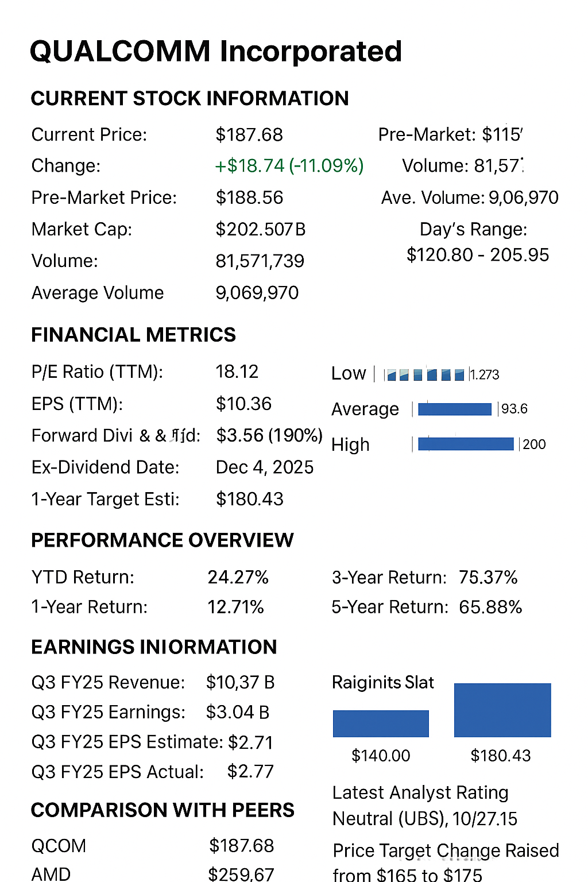Click the Performance Overview heading

[x=162, y=540]
